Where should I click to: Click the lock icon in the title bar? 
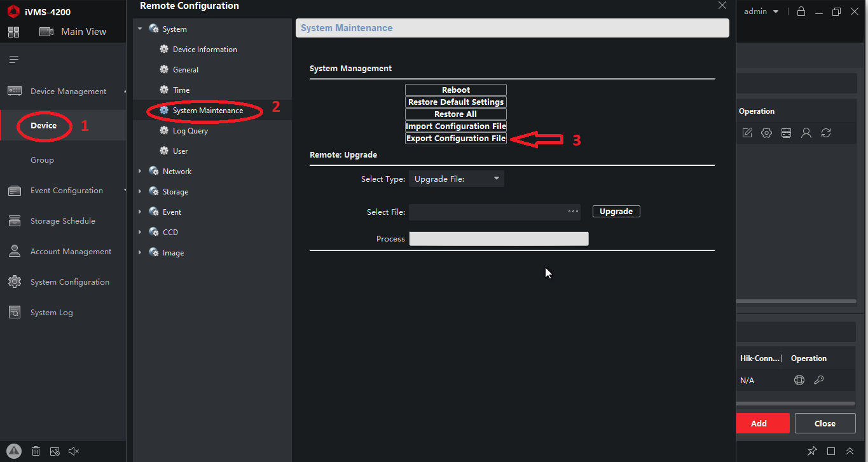point(801,11)
